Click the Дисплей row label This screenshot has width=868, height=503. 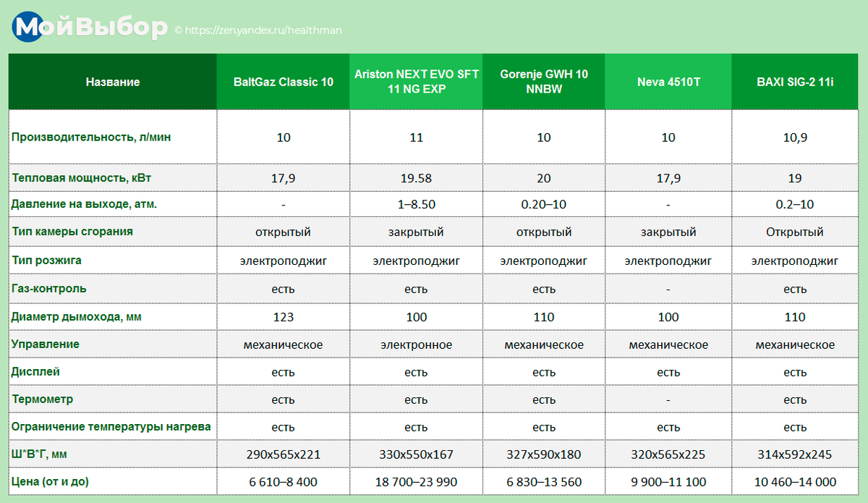pyautogui.click(x=36, y=372)
